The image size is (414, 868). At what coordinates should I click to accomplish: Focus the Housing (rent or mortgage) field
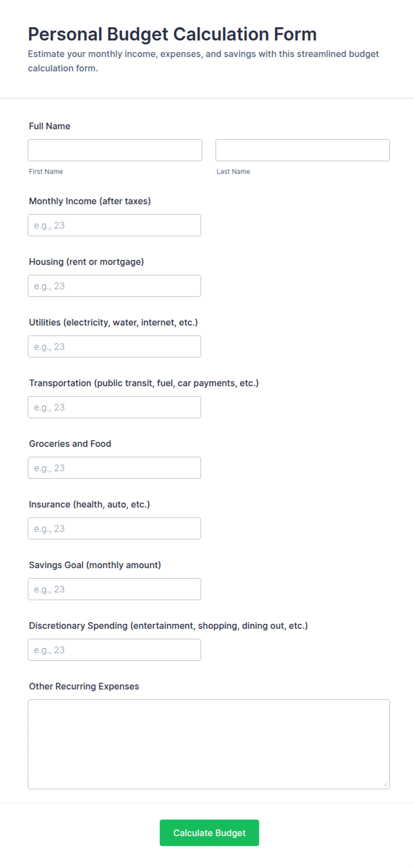pyautogui.click(x=114, y=286)
